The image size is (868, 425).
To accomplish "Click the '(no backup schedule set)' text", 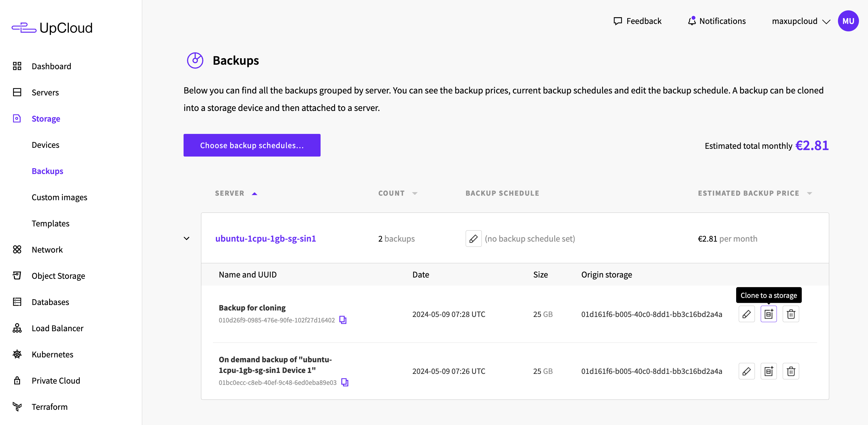I will [530, 239].
